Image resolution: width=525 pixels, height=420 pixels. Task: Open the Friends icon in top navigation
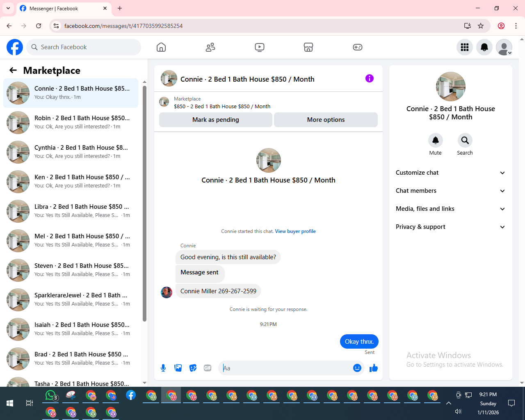coord(210,47)
